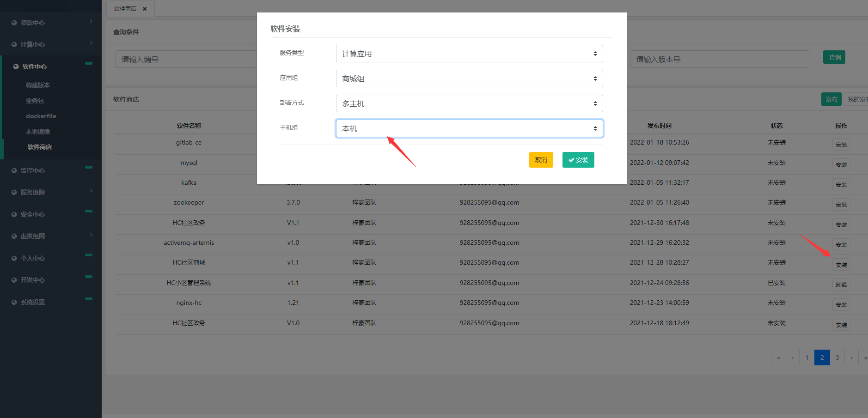Click the zookeeper software name cell
The width and height of the screenshot is (868, 418).
click(189, 202)
